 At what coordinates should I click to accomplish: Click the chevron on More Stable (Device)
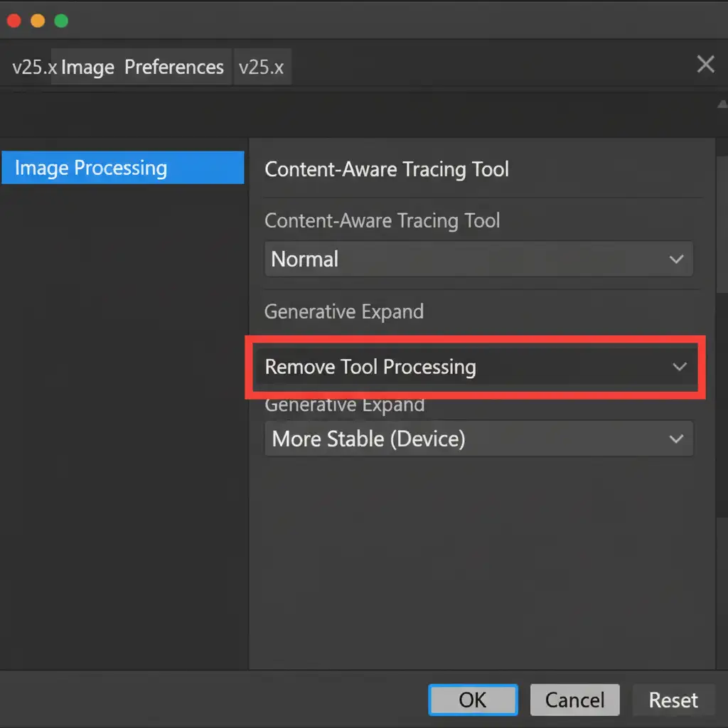click(x=677, y=439)
